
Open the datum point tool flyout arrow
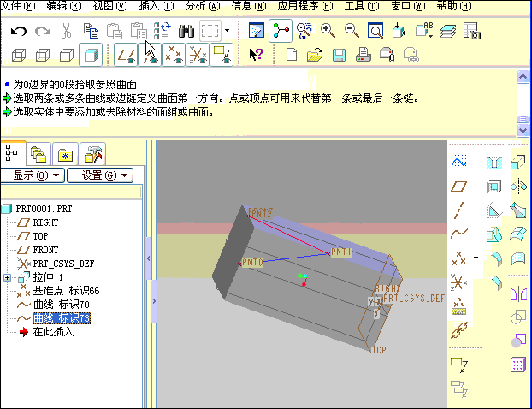[x=476, y=258]
